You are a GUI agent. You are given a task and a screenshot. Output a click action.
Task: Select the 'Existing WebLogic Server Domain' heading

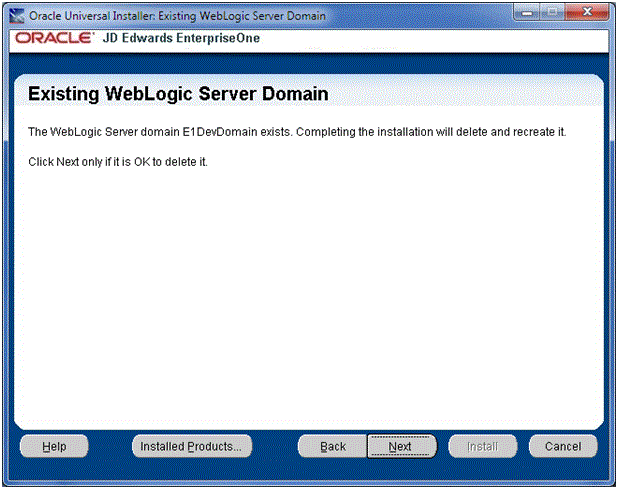(x=178, y=94)
